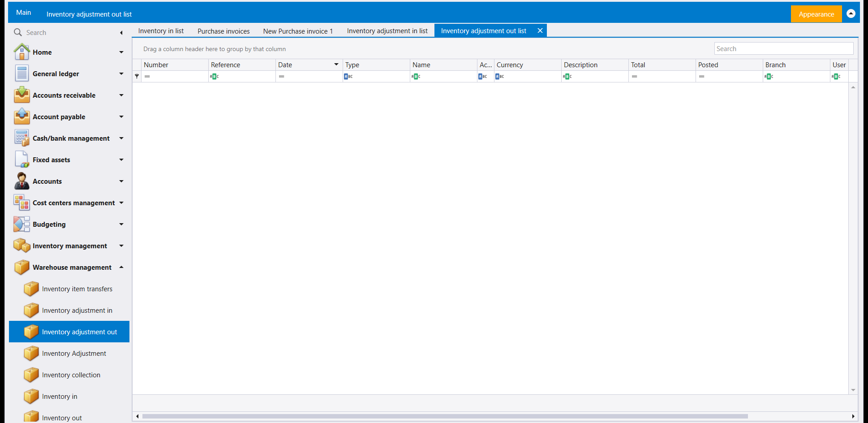
Task: Click the Reference filter condition icon
Action: pos(215,77)
